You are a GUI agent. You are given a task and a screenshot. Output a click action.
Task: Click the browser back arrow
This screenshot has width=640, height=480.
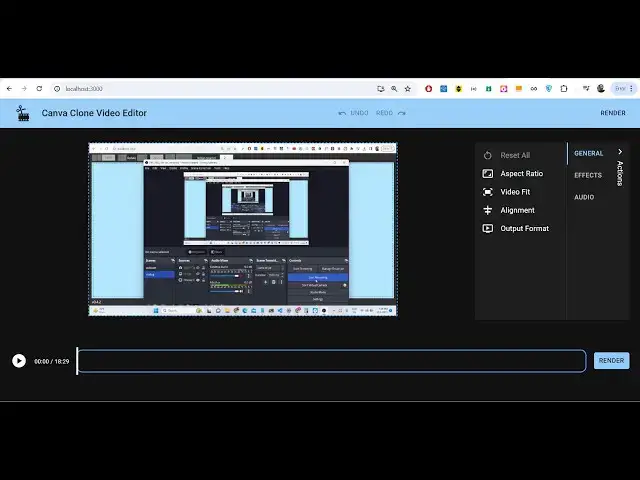9,89
